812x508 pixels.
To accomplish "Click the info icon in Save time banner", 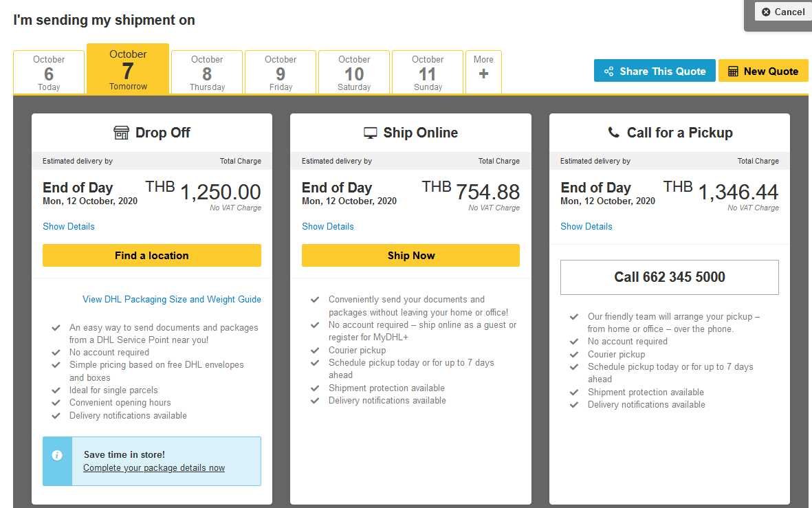I will pos(57,455).
